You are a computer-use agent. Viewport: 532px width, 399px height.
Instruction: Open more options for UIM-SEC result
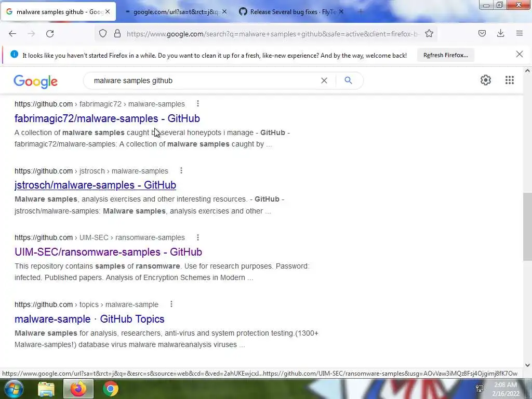coord(198,237)
